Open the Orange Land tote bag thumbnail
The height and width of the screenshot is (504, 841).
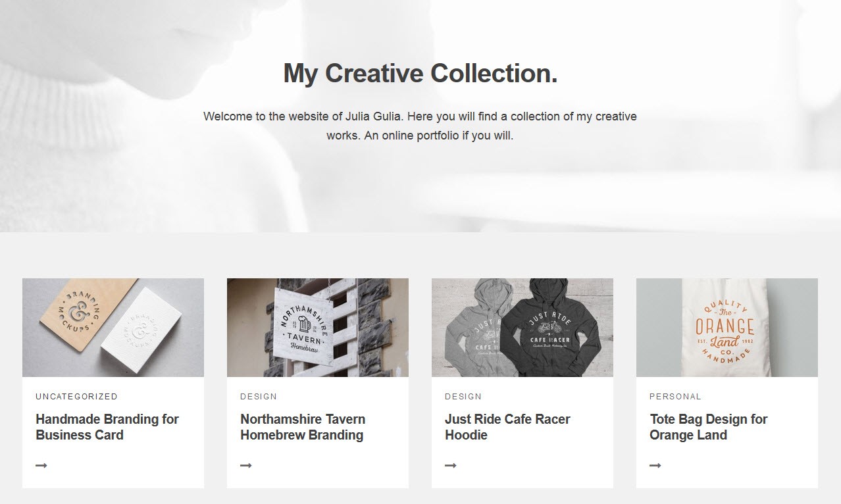[727, 328]
